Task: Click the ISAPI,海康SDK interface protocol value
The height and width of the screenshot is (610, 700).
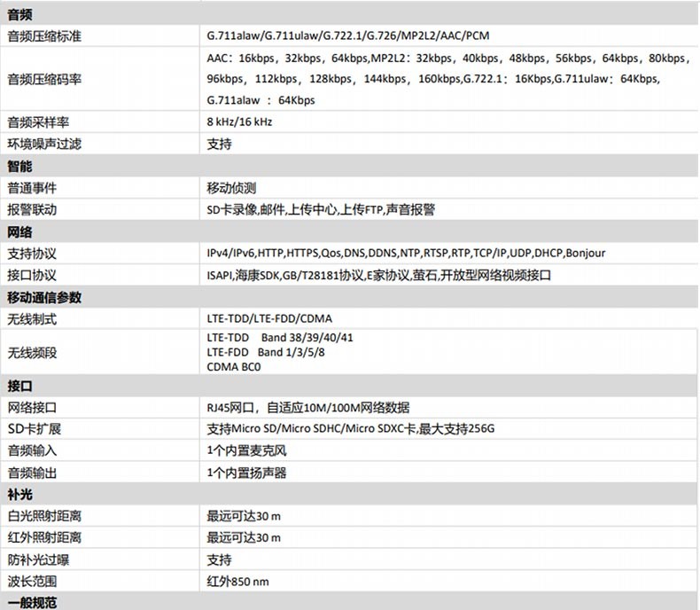Action: coord(378,275)
